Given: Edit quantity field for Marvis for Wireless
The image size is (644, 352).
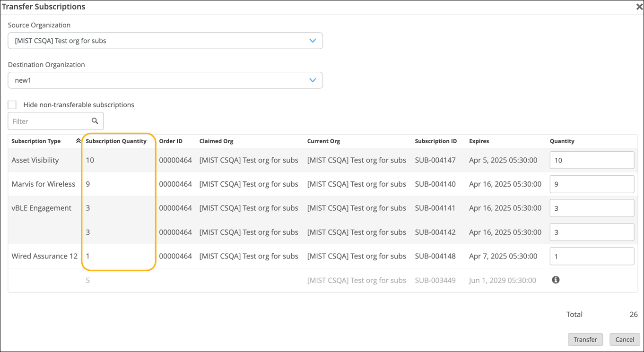Looking at the screenshot, I should 591,184.
